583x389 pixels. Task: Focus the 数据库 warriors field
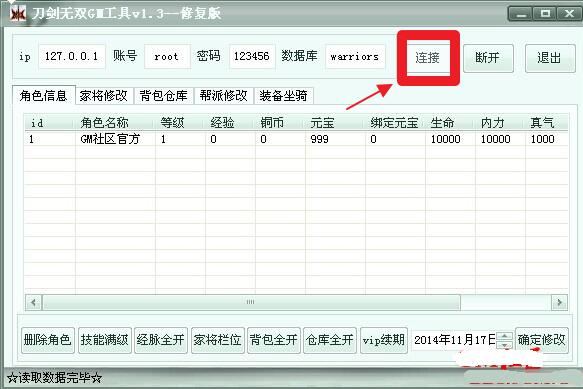coord(355,57)
